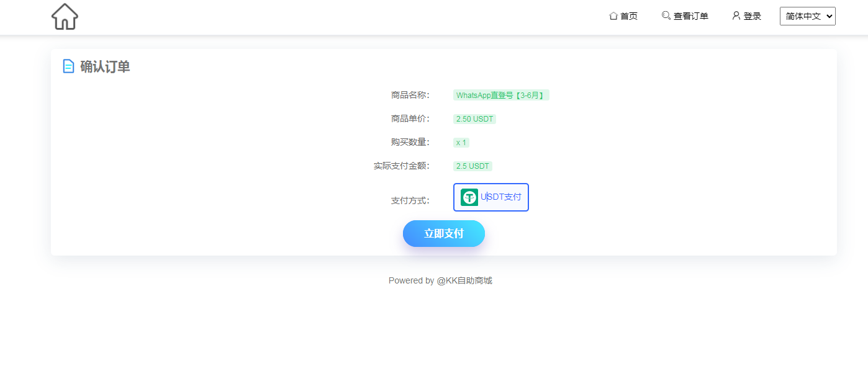Select the USDT支付 payment method text

click(x=502, y=197)
